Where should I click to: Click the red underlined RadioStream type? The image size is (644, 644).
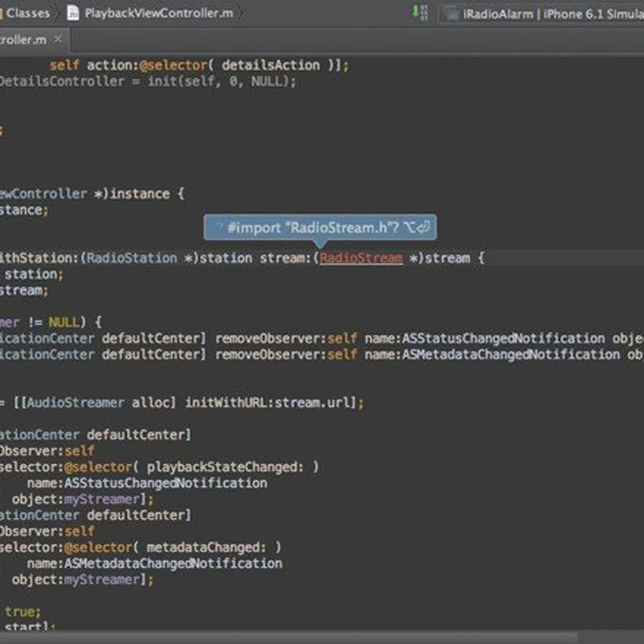[361, 258]
